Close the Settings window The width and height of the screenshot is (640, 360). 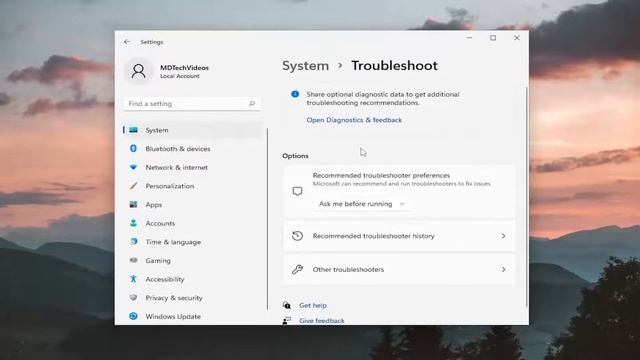[x=517, y=38]
